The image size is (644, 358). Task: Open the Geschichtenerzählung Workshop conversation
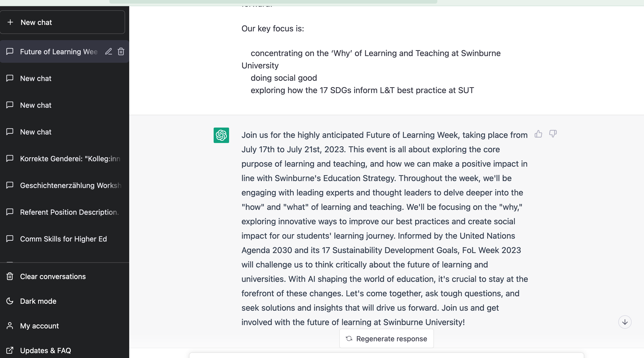click(x=71, y=185)
